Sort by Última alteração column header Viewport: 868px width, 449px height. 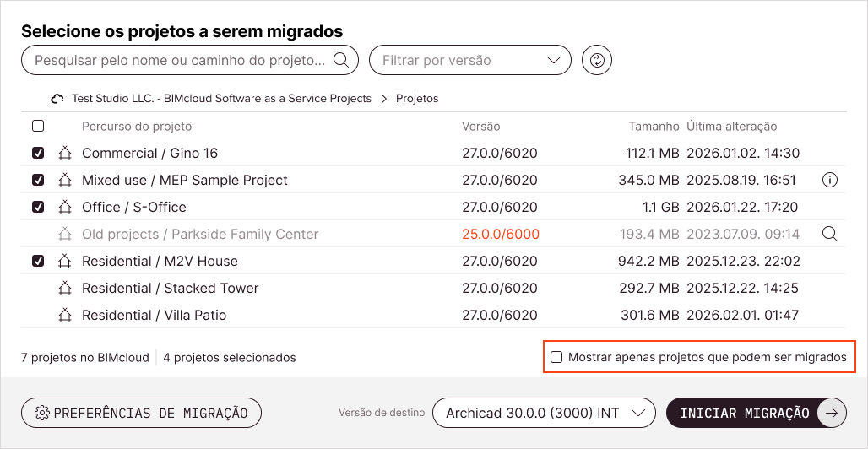point(732,127)
